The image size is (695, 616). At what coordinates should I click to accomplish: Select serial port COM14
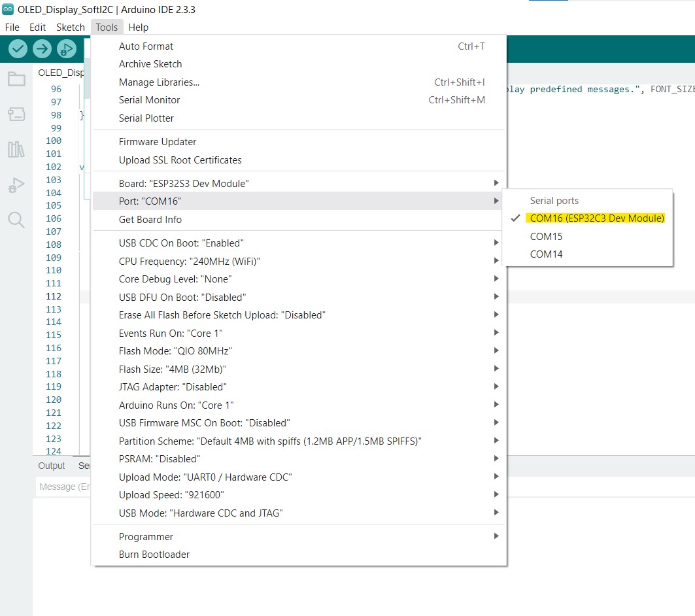[x=588, y=254]
